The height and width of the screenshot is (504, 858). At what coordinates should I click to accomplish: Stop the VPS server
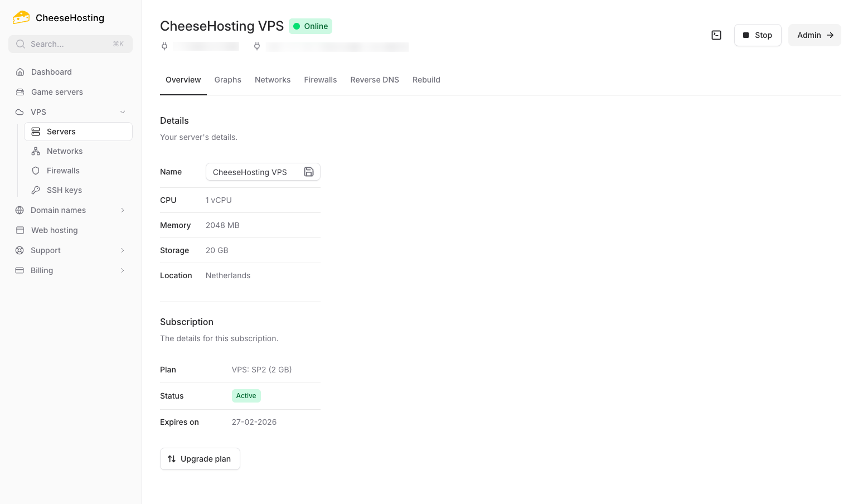click(x=757, y=35)
